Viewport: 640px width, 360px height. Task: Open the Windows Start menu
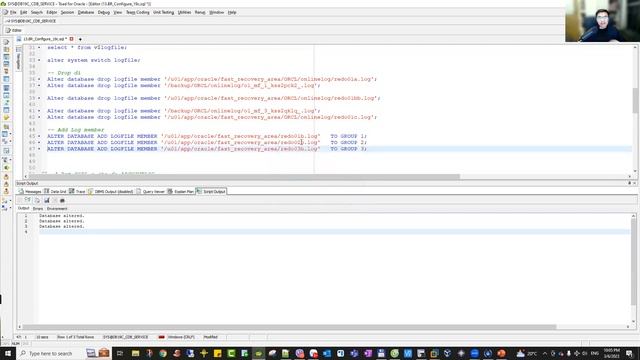coord(8,353)
